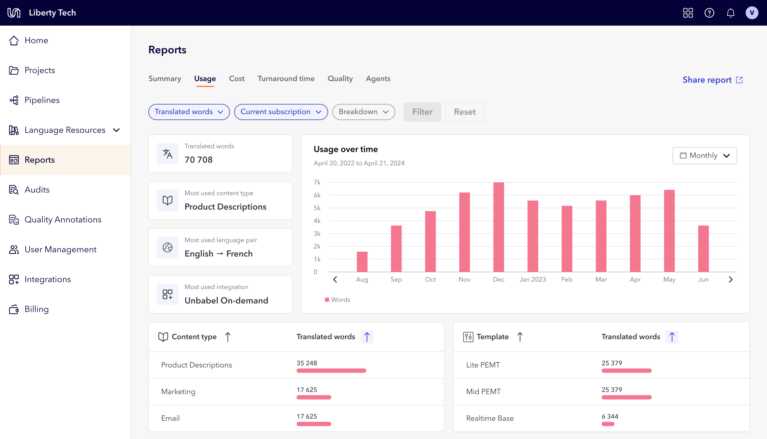Viewport: 767px width, 439px height.
Task: Toggle sort arrow beside Template header
Action: click(519, 337)
